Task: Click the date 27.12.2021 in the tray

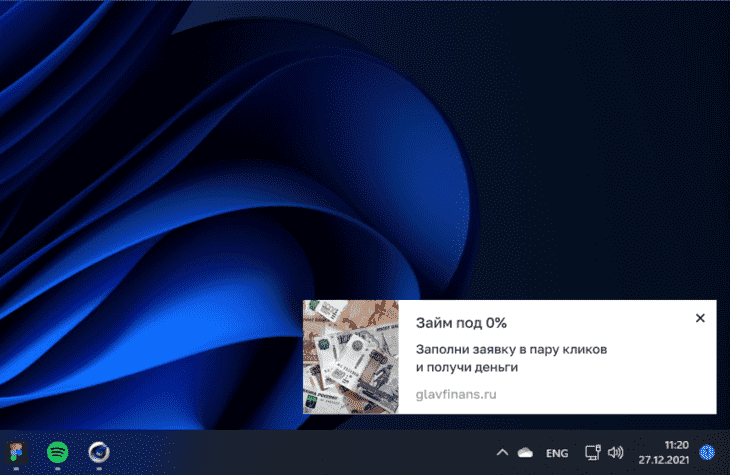Action: coord(664,460)
